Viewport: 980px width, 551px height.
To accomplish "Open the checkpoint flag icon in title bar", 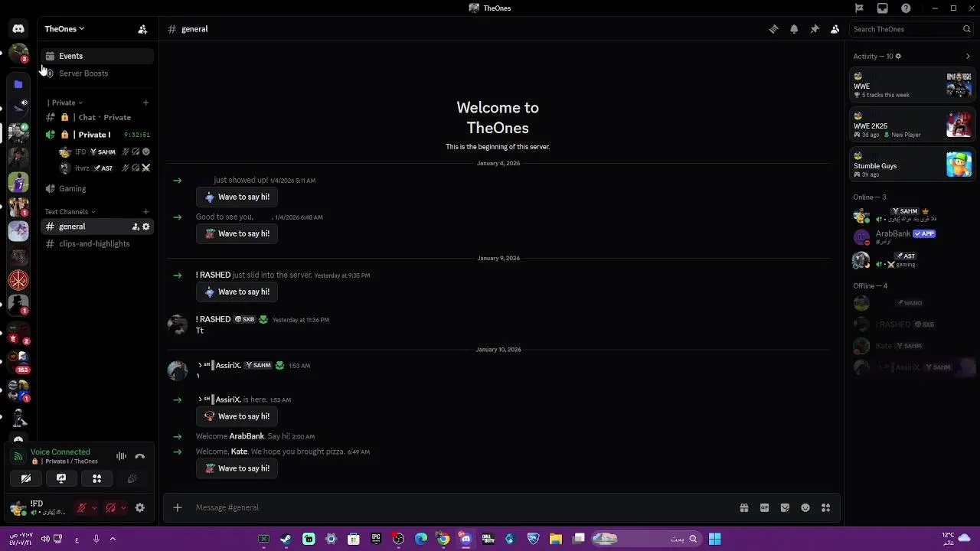I will [x=859, y=8].
